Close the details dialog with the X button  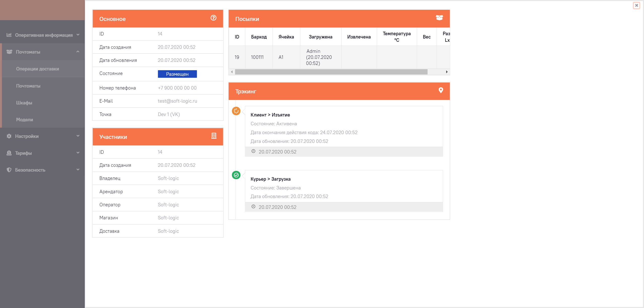click(636, 5)
